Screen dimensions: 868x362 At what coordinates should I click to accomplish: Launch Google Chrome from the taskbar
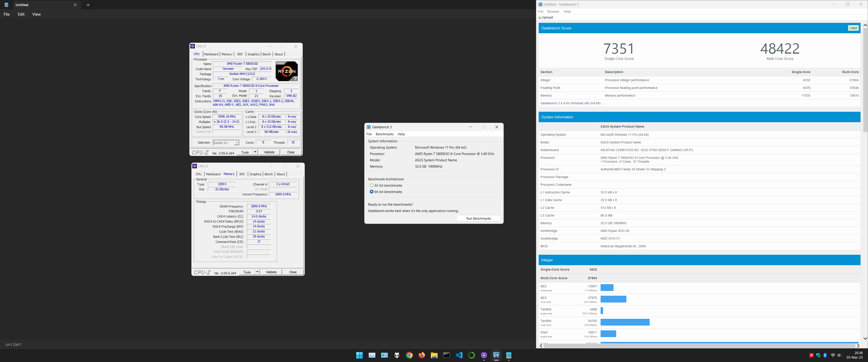click(409, 355)
